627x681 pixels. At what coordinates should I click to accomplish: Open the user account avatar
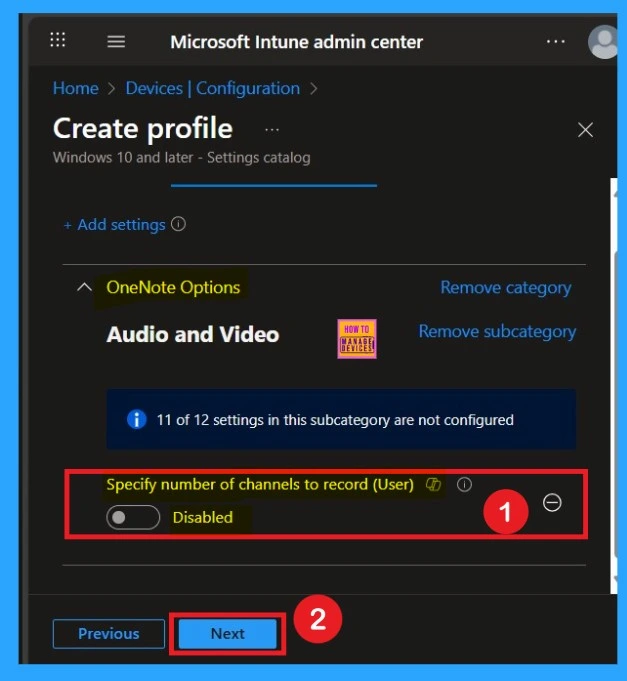pyautogui.click(x=603, y=42)
